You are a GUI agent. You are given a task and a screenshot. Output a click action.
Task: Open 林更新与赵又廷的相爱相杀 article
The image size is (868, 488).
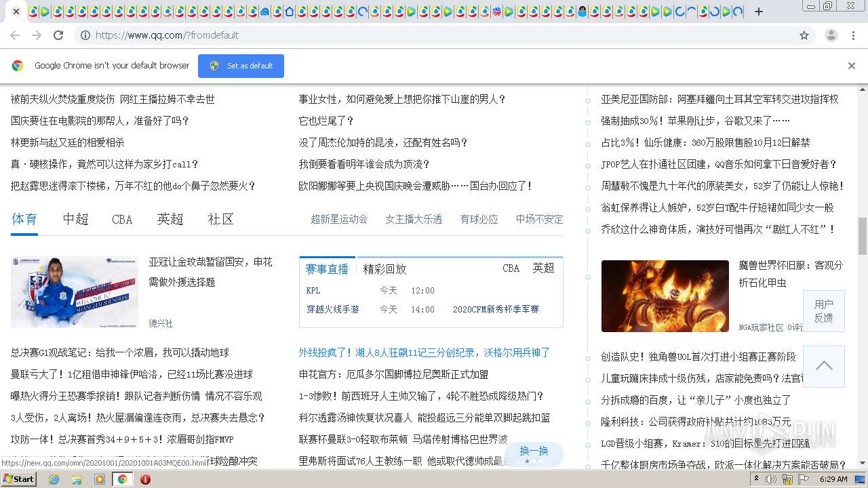click(x=68, y=143)
